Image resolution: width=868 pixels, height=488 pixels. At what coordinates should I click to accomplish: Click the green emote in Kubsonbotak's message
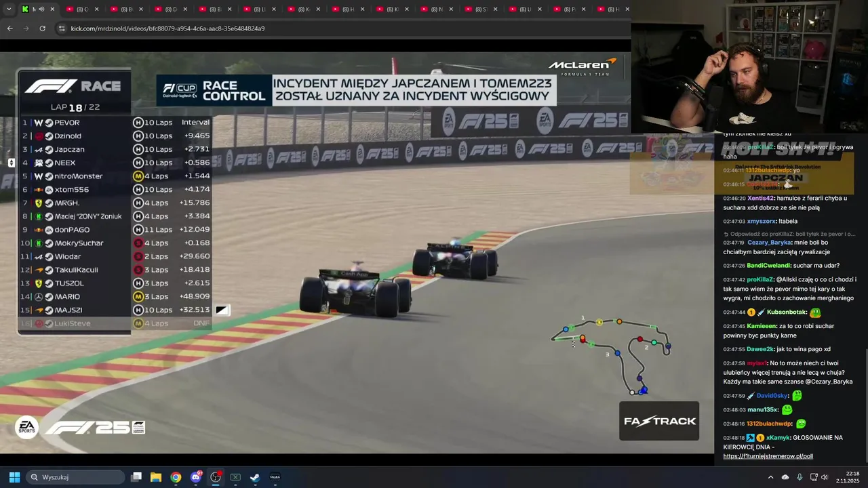pos(815,312)
